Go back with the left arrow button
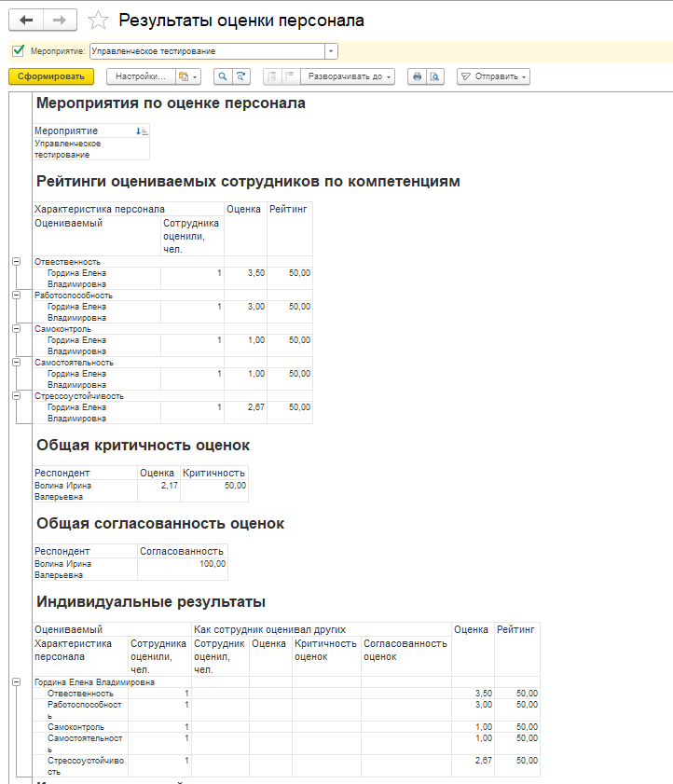The height and width of the screenshot is (784, 673). tap(26, 20)
